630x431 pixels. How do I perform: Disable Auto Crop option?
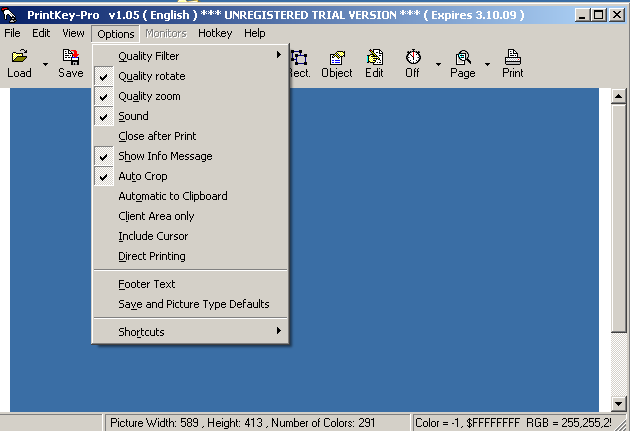[x=190, y=176]
